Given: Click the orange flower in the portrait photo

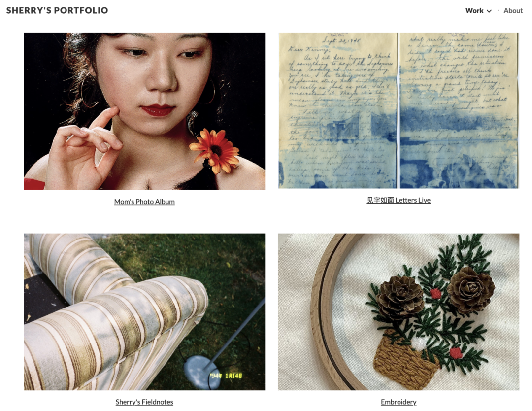Looking at the screenshot, I should click(x=215, y=150).
